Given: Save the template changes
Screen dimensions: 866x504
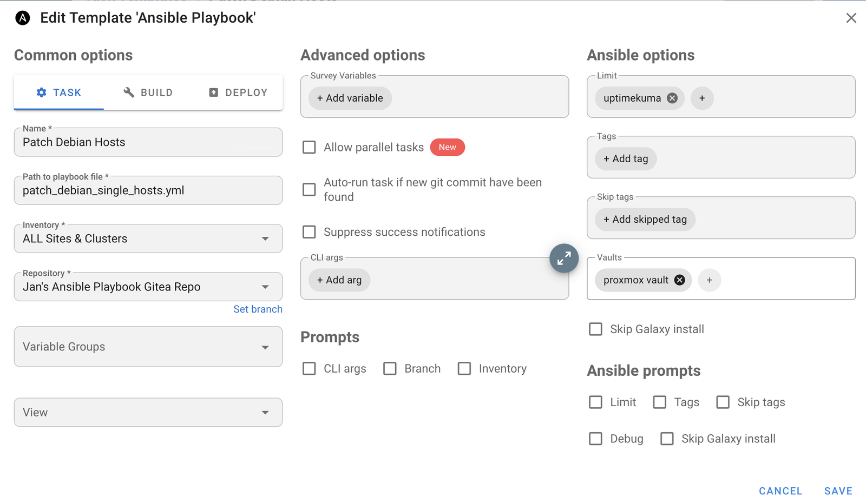Looking at the screenshot, I should click(x=838, y=491).
